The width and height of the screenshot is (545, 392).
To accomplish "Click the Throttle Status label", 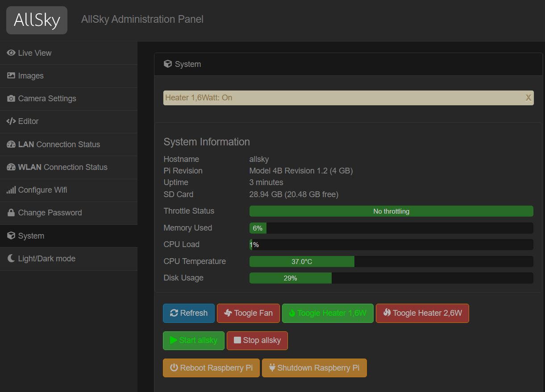I will coord(189,211).
